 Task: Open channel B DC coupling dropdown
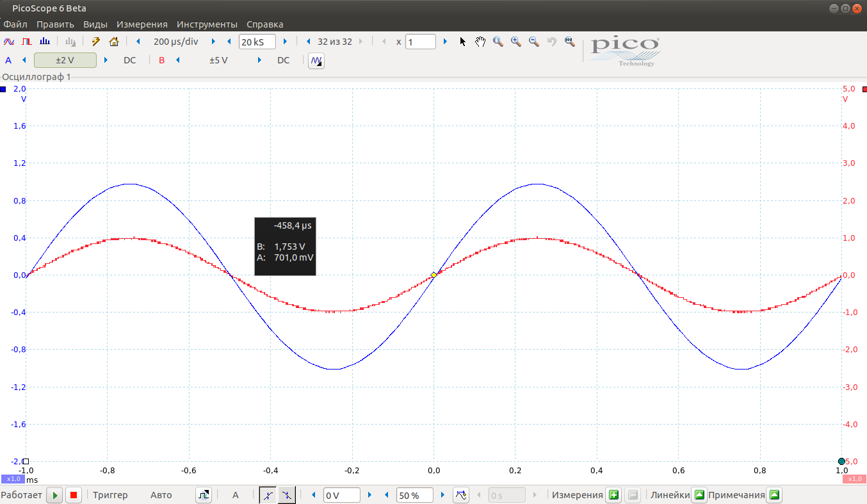(283, 60)
